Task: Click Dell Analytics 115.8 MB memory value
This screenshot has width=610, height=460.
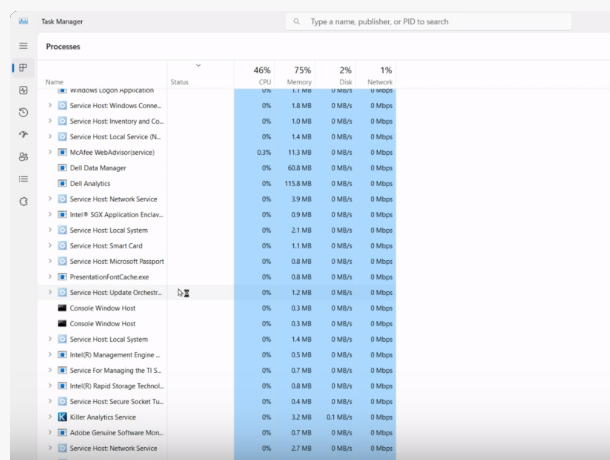Action: coord(298,183)
